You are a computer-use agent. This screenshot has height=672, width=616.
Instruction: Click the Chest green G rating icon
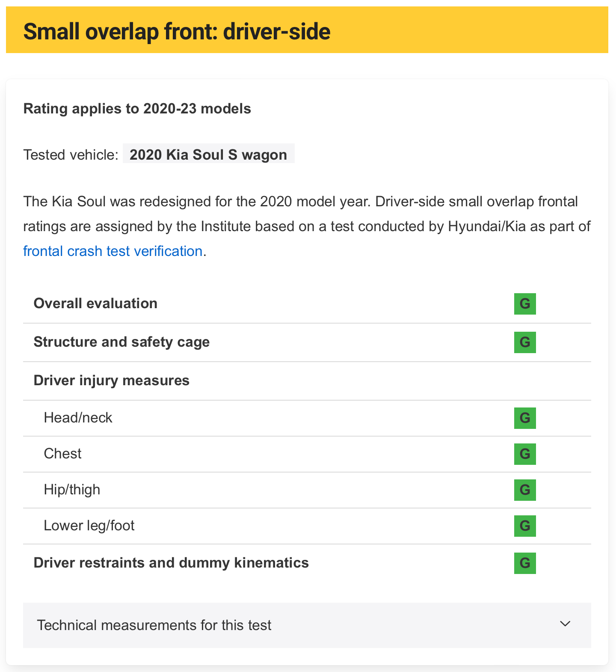click(525, 454)
